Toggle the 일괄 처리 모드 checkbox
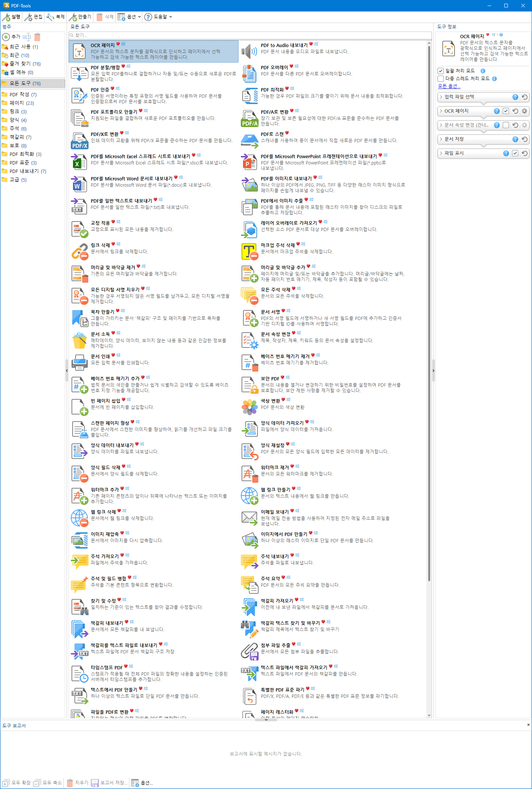This screenshot has width=532, height=789. coord(440,71)
